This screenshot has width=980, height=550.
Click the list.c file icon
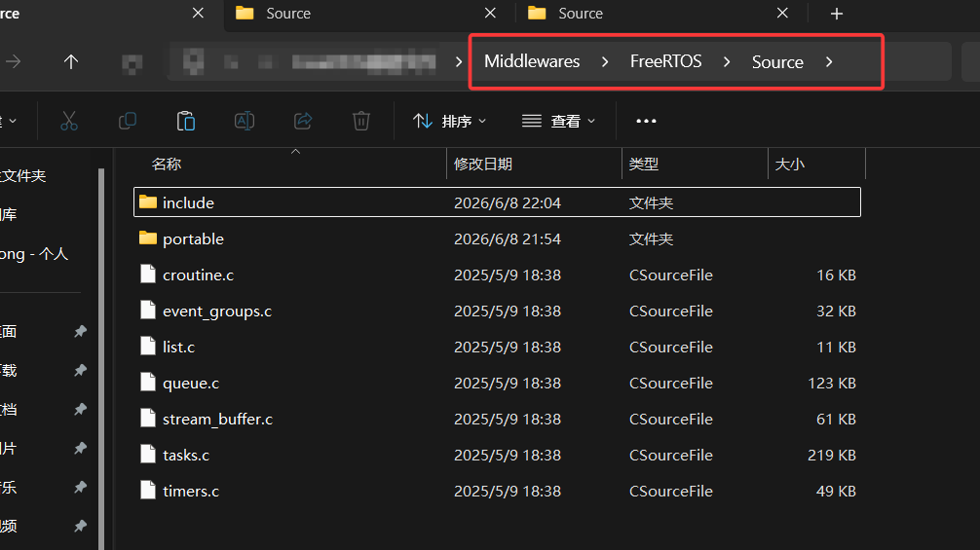point(147,346)
